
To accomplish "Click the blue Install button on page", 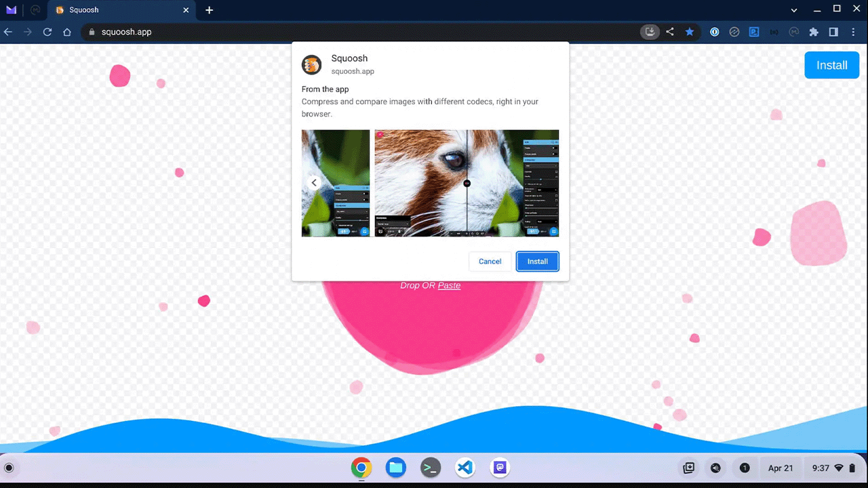I will tap(831, 65).
